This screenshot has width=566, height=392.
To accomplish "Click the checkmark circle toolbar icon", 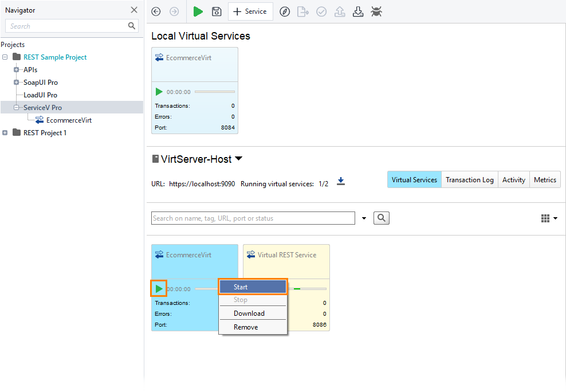I will pos(321,12).
